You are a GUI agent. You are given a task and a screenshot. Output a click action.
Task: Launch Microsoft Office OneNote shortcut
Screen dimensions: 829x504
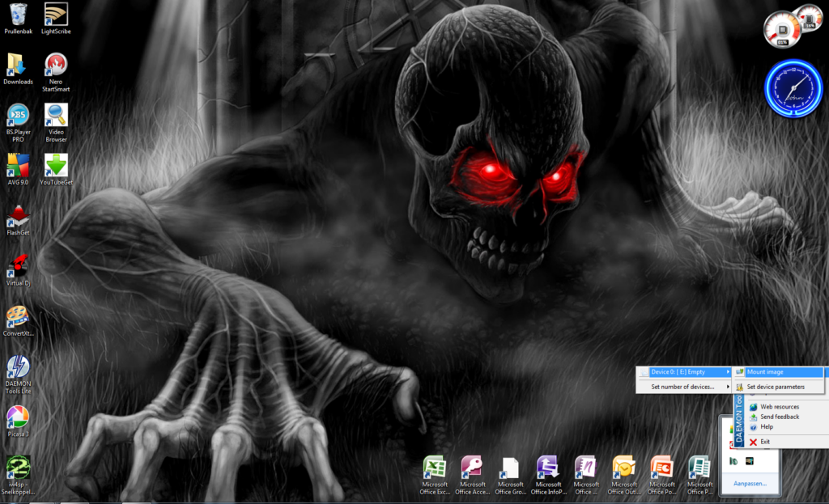click(586, 475)
